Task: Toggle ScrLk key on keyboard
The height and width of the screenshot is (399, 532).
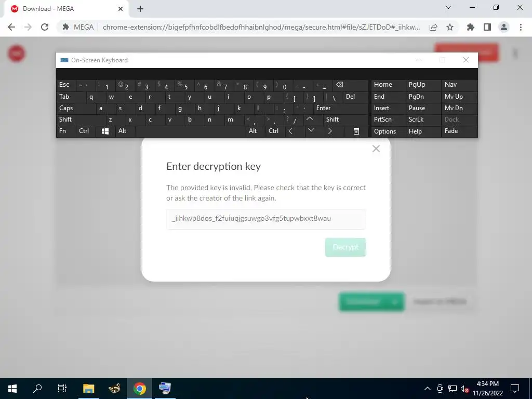Action: coord(423,119)
